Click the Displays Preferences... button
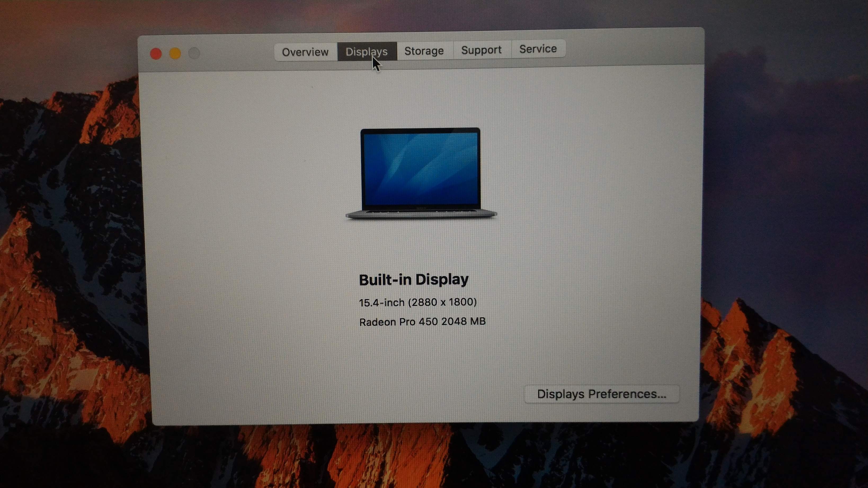 602,394
